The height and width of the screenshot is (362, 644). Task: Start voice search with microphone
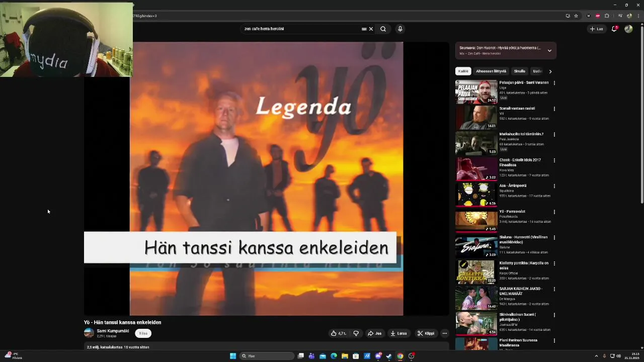pyautogui.click(x=400, y=29)
